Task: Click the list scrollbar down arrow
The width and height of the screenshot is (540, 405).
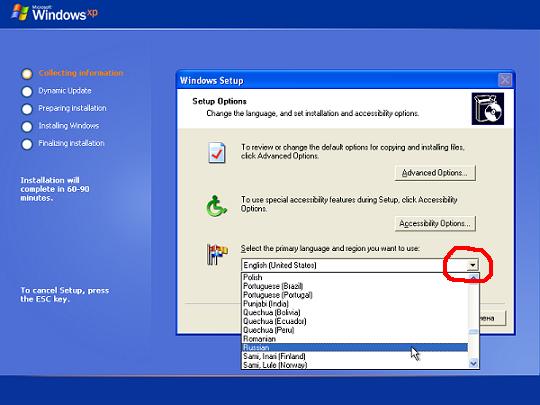Action: (x=474, y=363)
